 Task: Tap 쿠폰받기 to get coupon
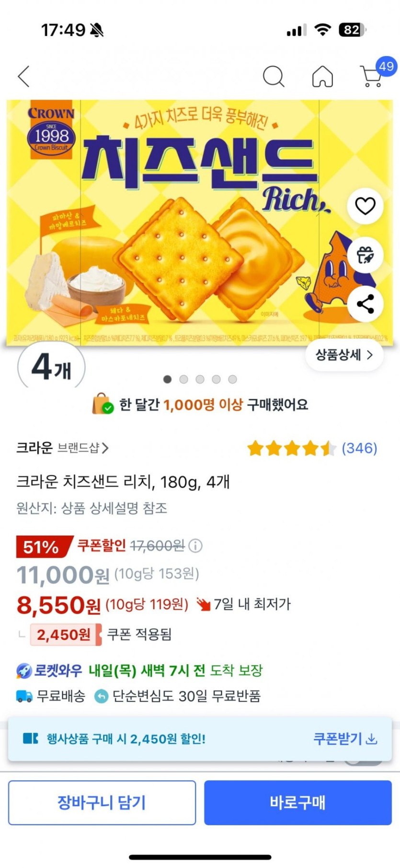338,739
